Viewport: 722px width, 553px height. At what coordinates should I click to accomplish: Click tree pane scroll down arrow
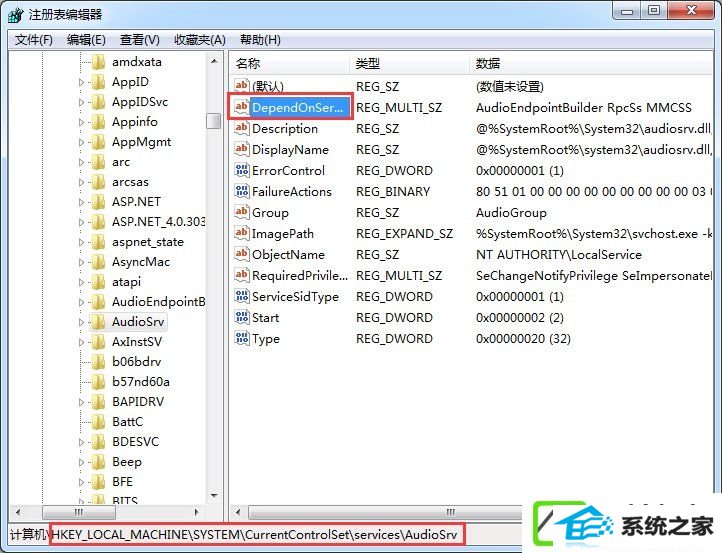(x=214, y=496)
